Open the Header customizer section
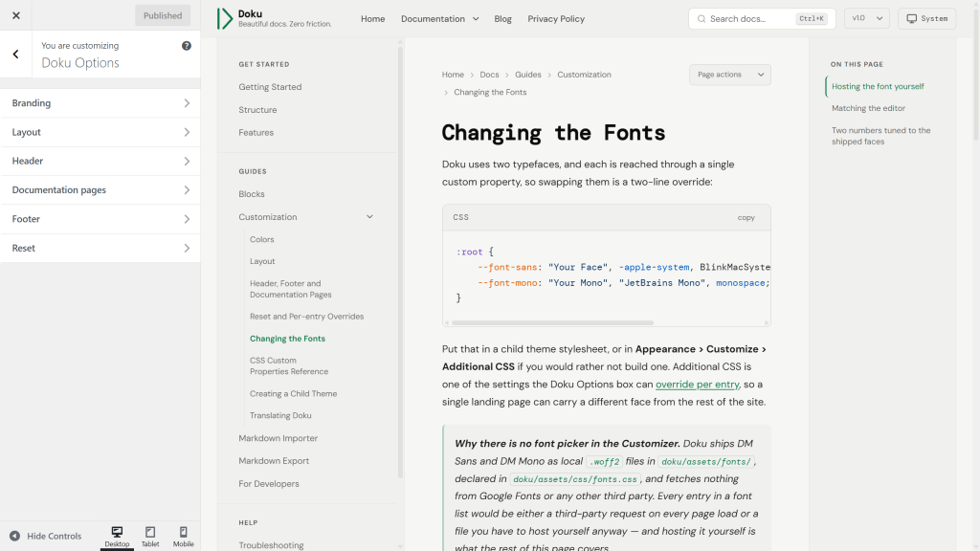Screen dimensions: 980x551 (100, 161)
